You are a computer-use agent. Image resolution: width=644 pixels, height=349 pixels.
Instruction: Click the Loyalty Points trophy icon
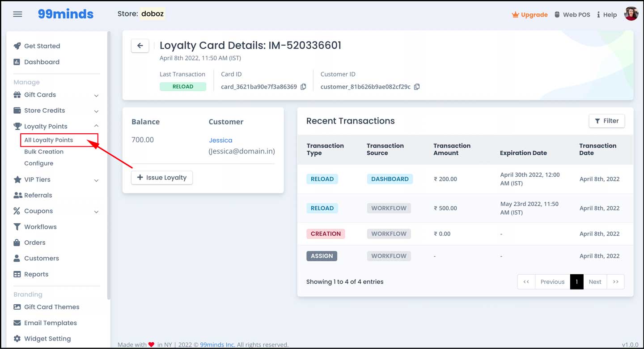(17, 126)
